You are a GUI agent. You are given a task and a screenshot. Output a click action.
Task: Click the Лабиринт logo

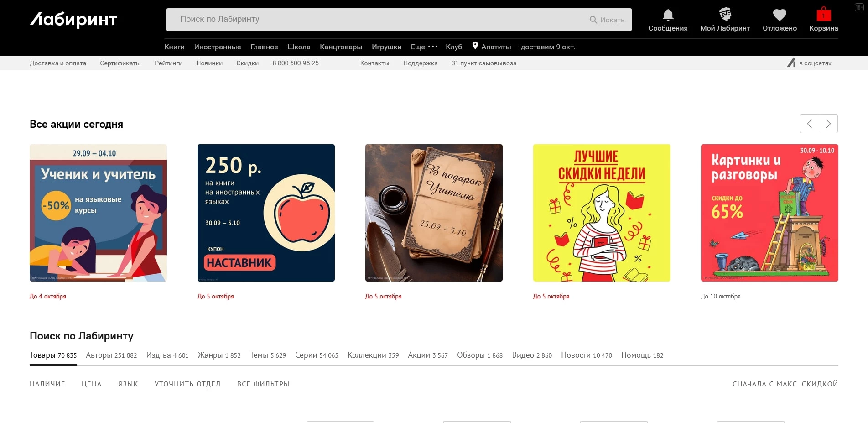(x=73, y=20)
